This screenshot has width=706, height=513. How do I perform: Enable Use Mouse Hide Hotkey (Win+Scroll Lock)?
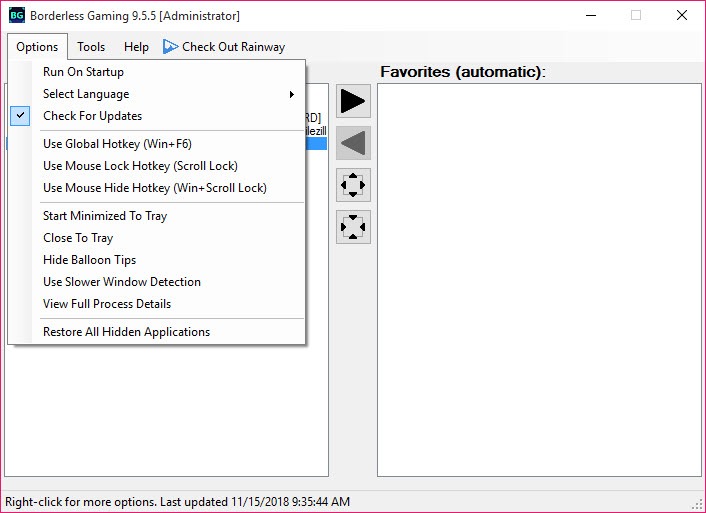click(156, 188)
